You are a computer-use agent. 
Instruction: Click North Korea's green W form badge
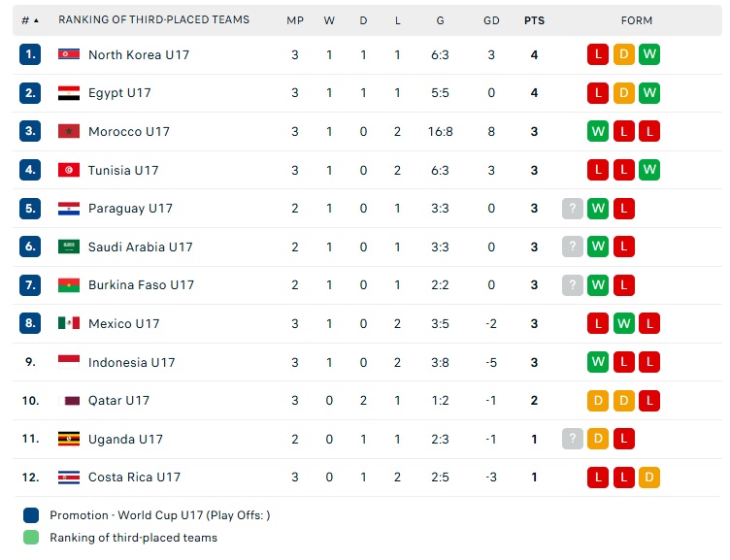(x=649, y=54)
